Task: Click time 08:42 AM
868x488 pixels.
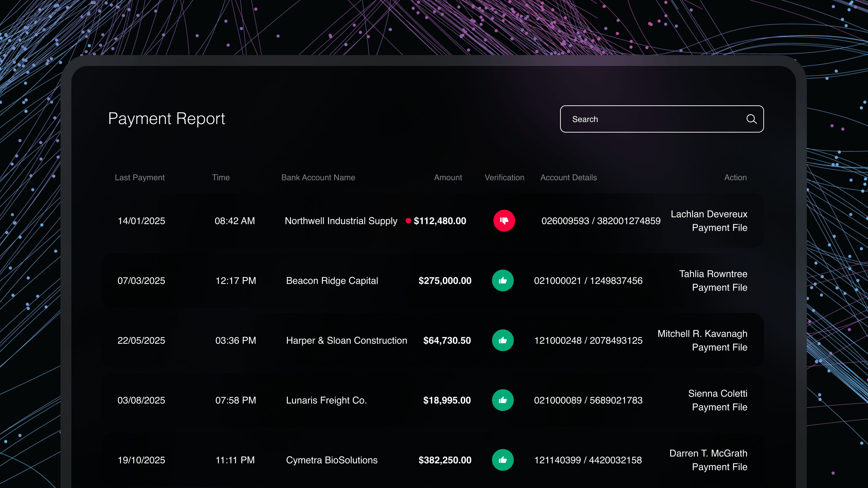Action: [235, 221]
